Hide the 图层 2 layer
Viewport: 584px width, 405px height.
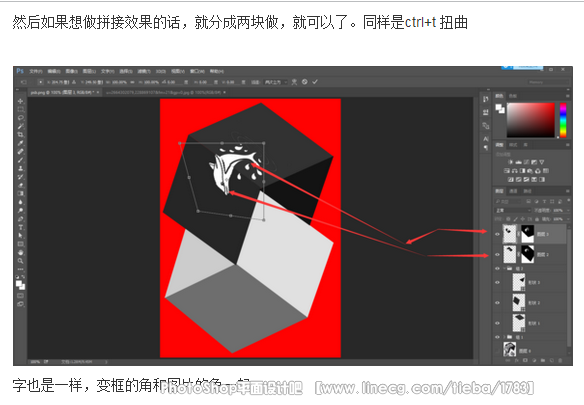click(x=497, y=254)
